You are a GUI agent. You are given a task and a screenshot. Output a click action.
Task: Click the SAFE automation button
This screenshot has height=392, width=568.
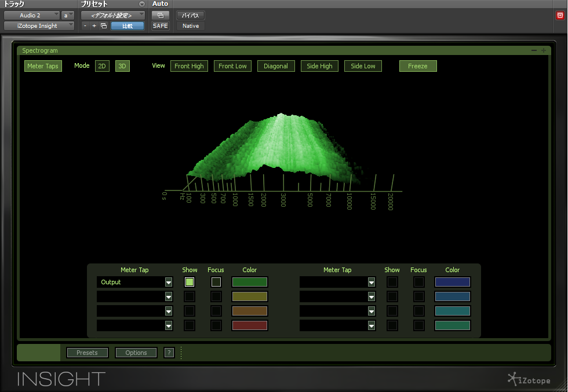pos(161,25)
